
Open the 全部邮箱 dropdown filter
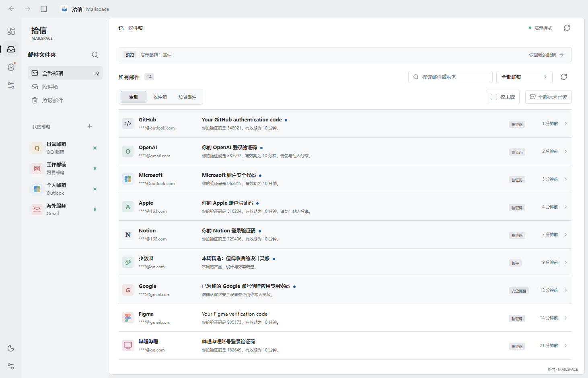pyautogui.click(x=524, y=77)
